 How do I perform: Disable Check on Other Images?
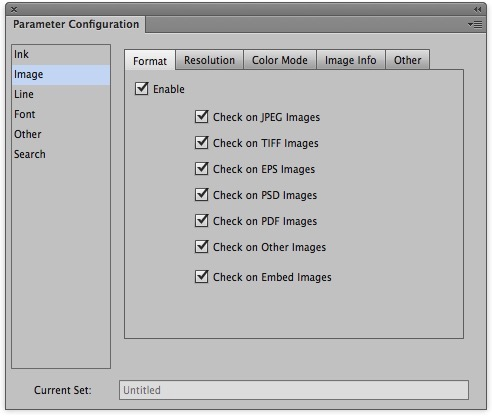202,247
